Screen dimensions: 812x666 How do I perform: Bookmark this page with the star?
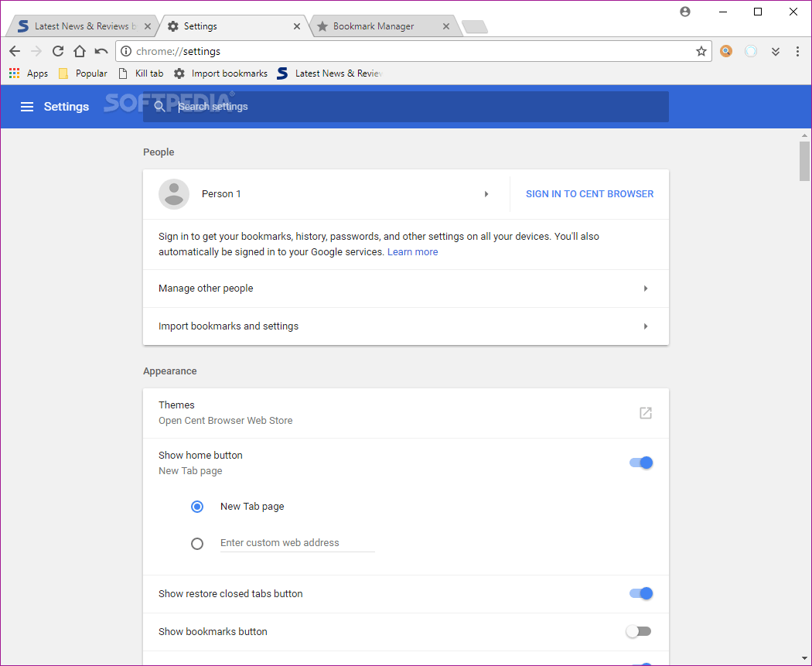click(701, 51)
